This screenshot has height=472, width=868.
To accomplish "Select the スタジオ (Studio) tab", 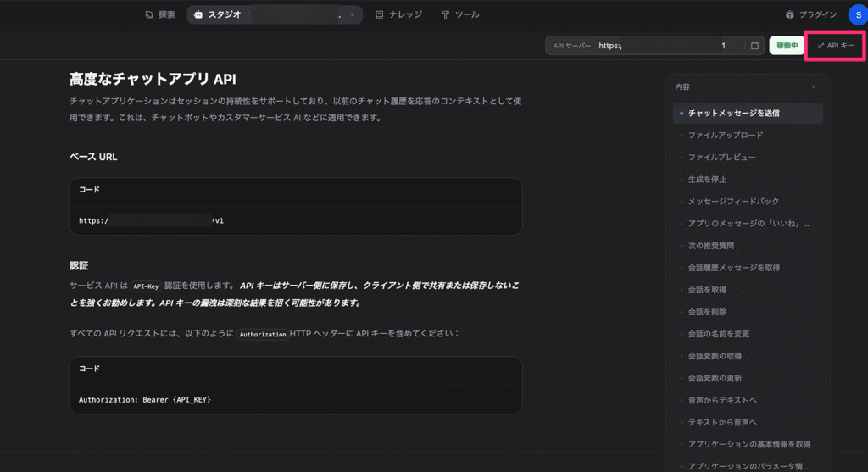I will pyautogui.click(x=218, y=15).
